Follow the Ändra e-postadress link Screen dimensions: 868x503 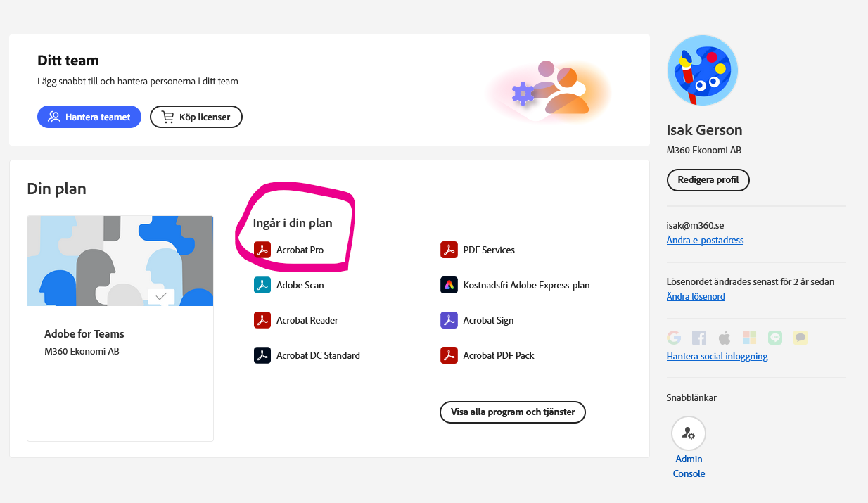point(705,240)
